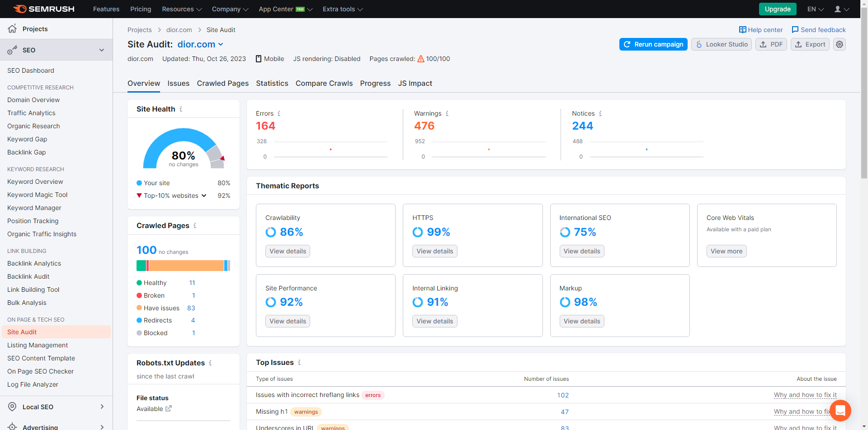Click the warnings trend chart point
The height and width of the screenshot is (430, 868).
[x=489, y=149]
